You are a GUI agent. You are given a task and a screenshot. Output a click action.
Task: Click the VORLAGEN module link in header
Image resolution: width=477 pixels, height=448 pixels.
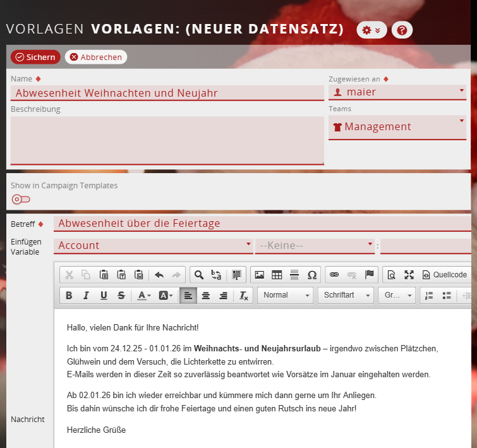point(45,29)
